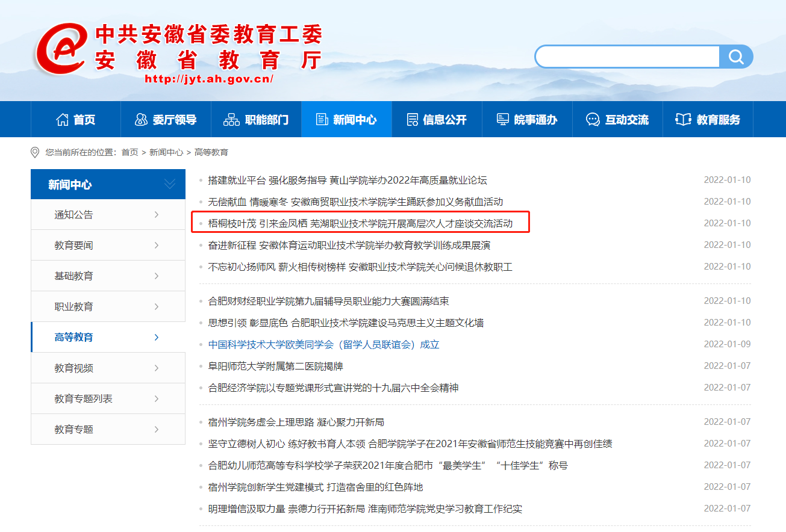Expand the 教育视频 sidebar arrow
The height and width of the screenshot is (532, 786).
pyautogui.click(x=157, y=368)
